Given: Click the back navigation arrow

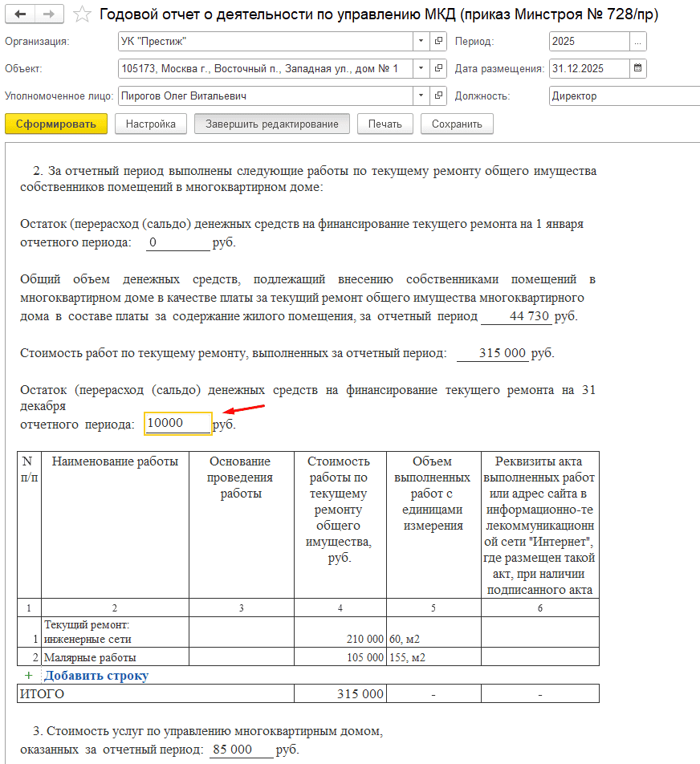Looking at the screenshot, I should click(x=20, y=14).
